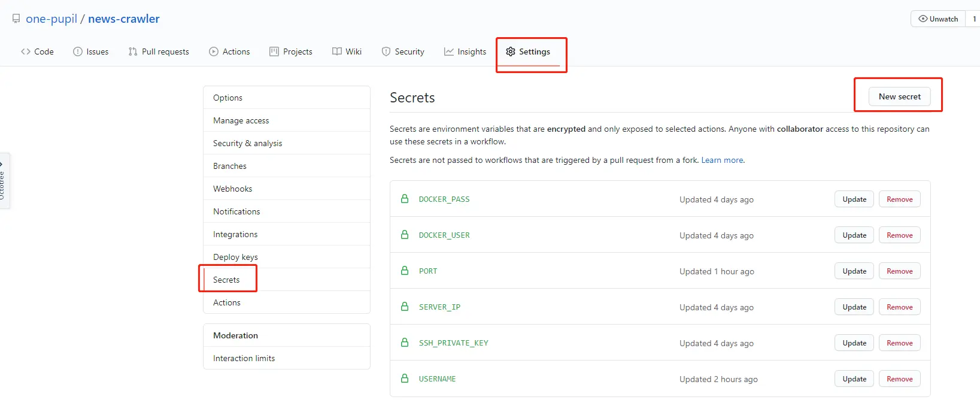
Task: Click the lock icon beside PORT
Action: (x=405, y=271)
